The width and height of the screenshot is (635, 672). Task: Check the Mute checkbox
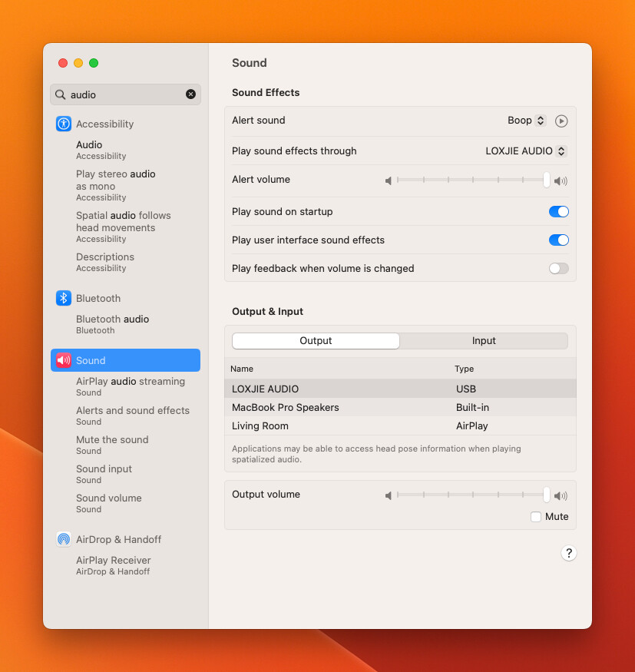536,517
